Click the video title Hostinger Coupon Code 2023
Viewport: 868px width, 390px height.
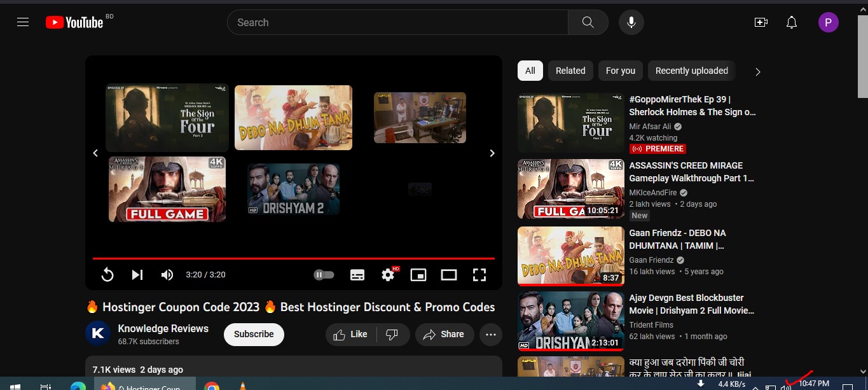(290, 307)
